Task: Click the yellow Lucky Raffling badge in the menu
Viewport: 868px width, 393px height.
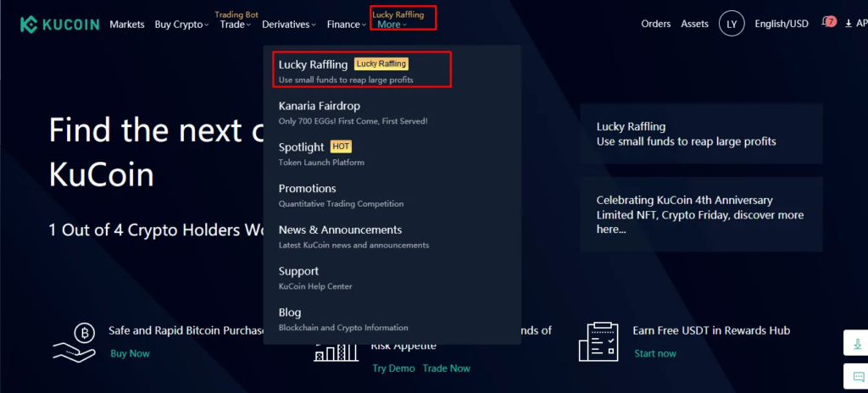Action: click(381, 64)
